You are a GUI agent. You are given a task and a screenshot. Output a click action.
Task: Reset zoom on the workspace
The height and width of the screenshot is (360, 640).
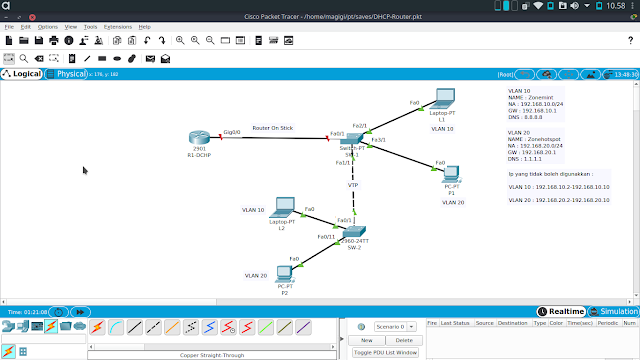click(195, 40)
